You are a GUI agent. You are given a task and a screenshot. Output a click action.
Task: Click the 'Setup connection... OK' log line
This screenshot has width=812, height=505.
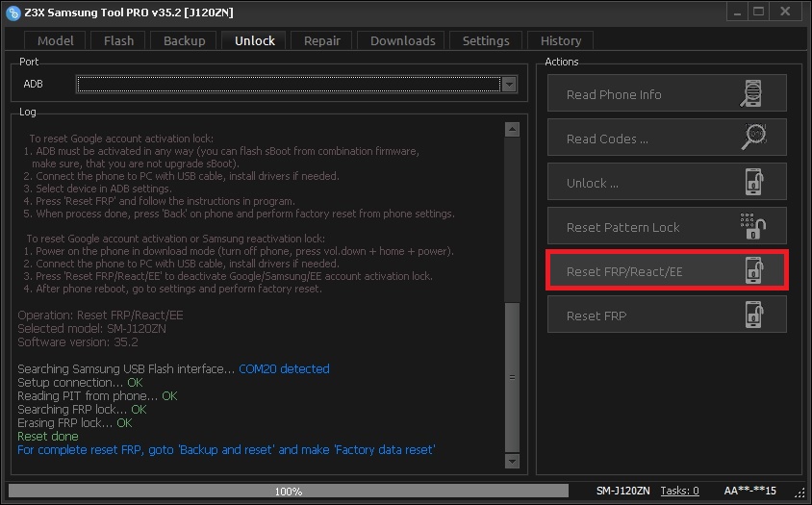click(80, 382)
